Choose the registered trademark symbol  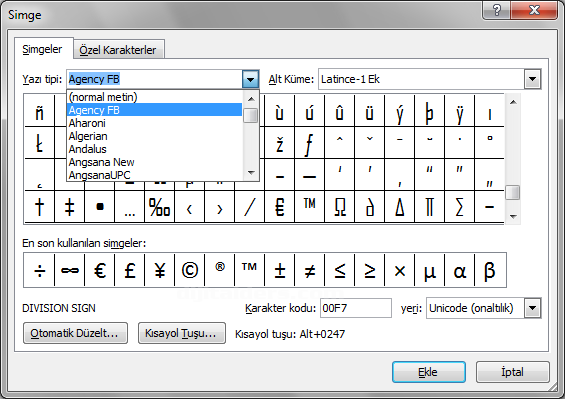tap(219, 270)
